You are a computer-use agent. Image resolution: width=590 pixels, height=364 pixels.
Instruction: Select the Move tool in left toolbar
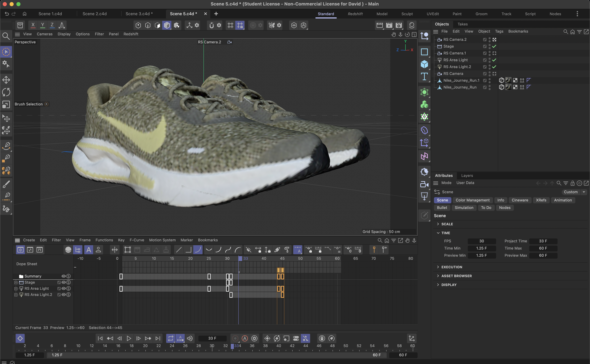click(x=6, y=80)
